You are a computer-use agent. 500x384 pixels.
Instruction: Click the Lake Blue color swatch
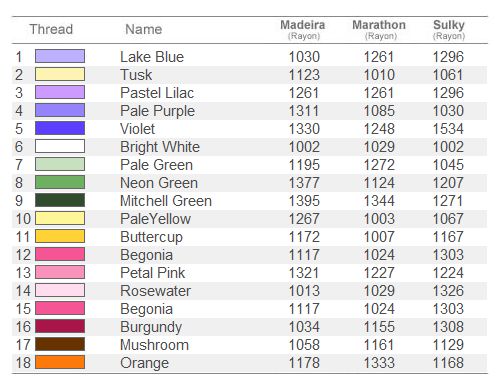[60, 56]
